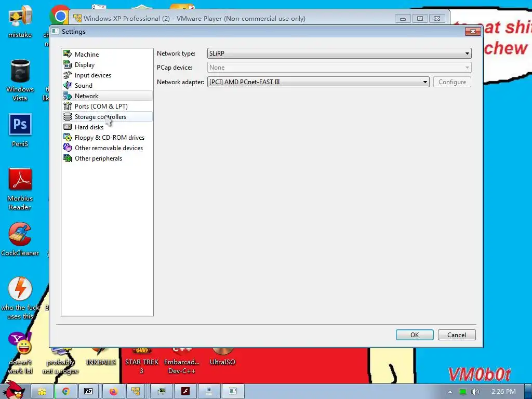Confirm settings with the OK button
Image resolution: width=532 pixels, height=399 pixels.
(415, 335)
